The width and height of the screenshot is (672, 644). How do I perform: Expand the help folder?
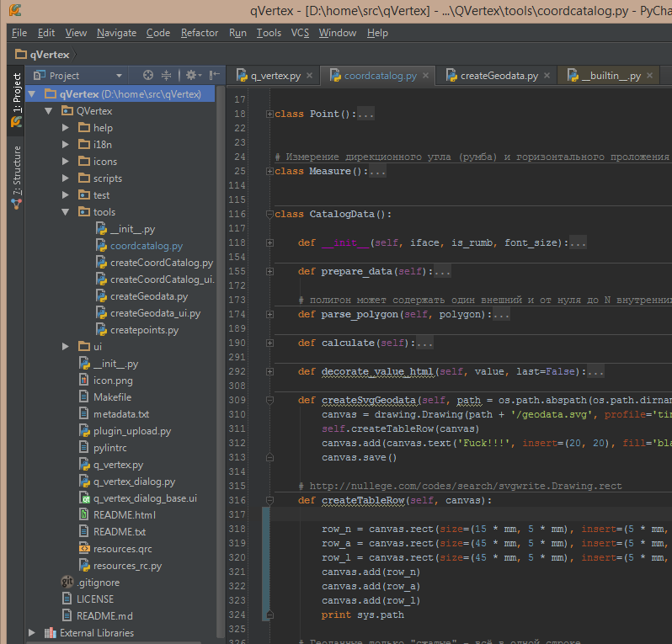coord(66,128)
